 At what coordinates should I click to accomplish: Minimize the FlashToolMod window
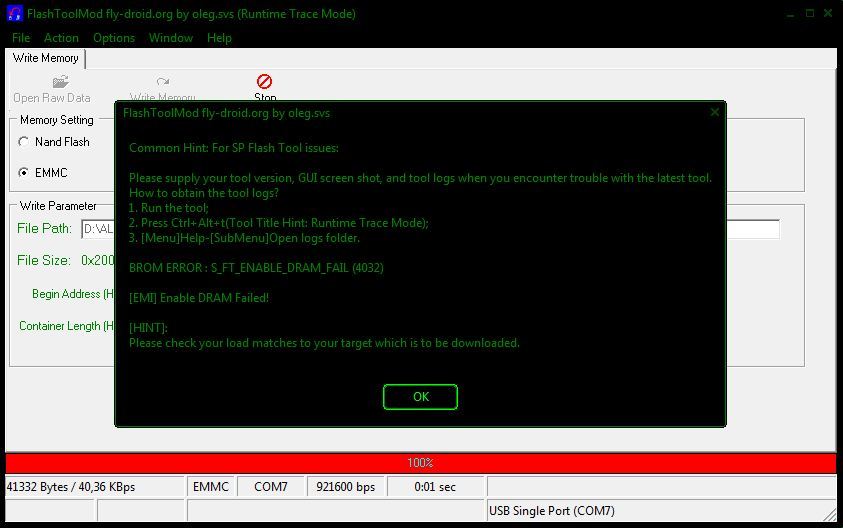pyautogui.click(x=791, y=14)
